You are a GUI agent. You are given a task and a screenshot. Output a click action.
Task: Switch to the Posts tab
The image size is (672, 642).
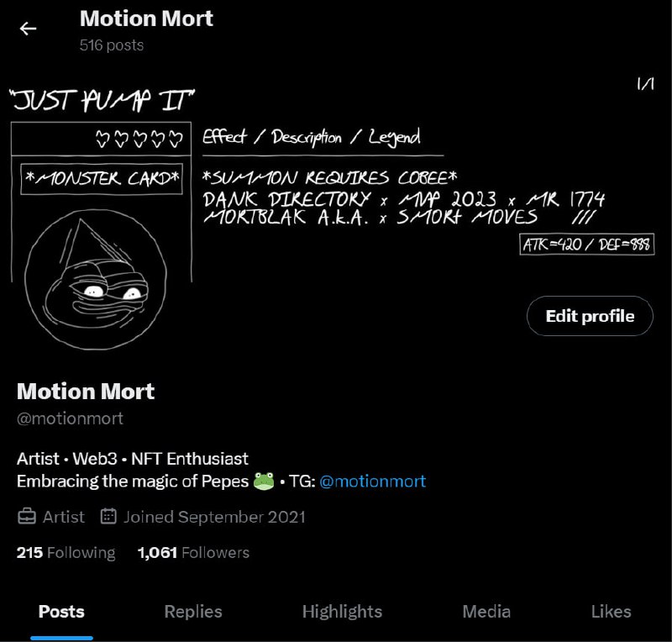tap(61, 612)
